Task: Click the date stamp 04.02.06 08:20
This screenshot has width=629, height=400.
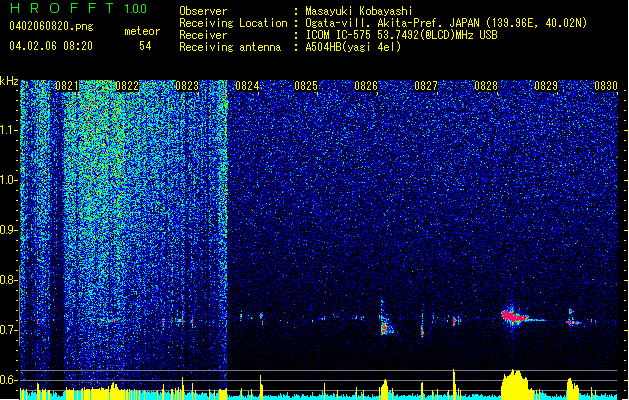Action: click(51, 46)
